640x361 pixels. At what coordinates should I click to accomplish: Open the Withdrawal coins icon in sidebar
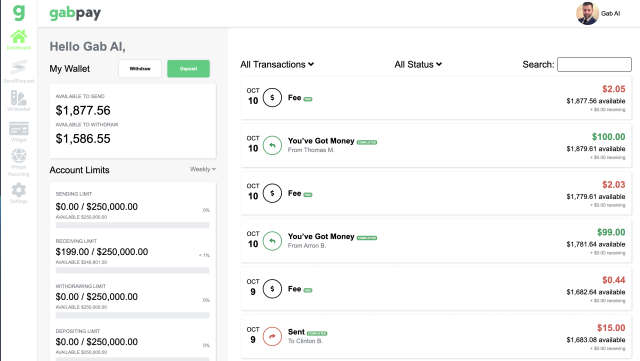[19, 98]
